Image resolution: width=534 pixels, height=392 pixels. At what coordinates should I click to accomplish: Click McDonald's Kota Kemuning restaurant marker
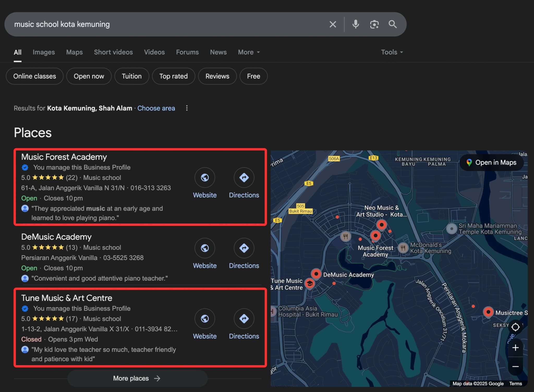[403, 248]
